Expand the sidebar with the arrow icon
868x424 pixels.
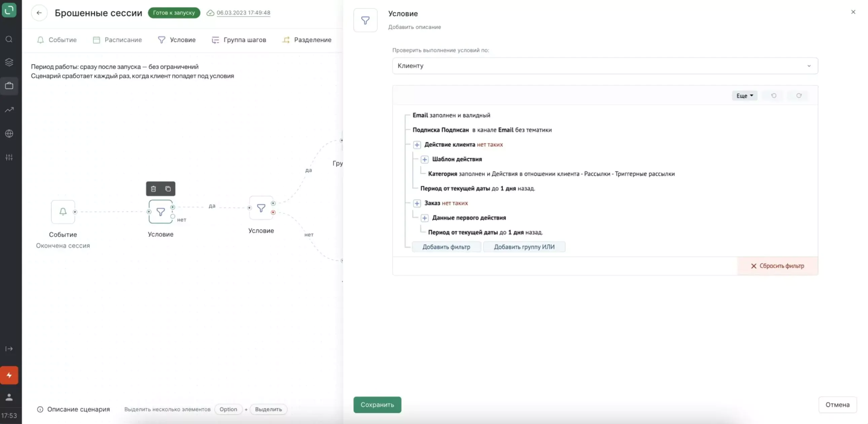[9, 349]
